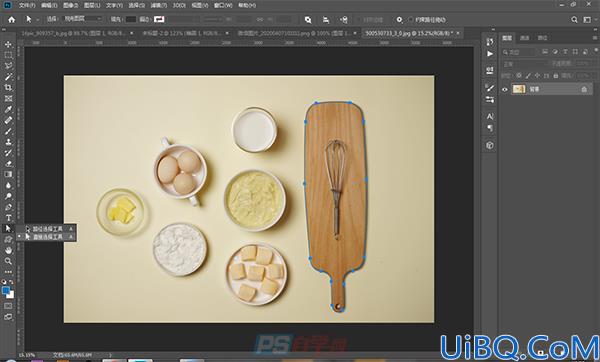Open the Character panel icon

(490, 116)
